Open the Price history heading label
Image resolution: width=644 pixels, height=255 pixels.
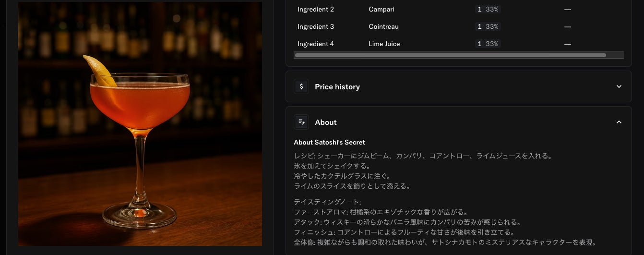[337, 87]
